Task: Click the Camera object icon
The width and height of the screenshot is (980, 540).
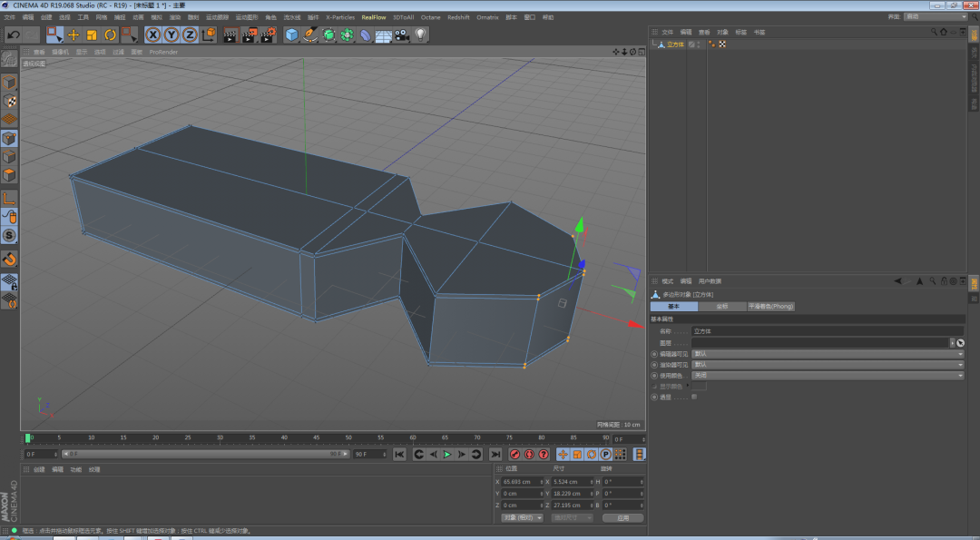Action: pos(402,34)
